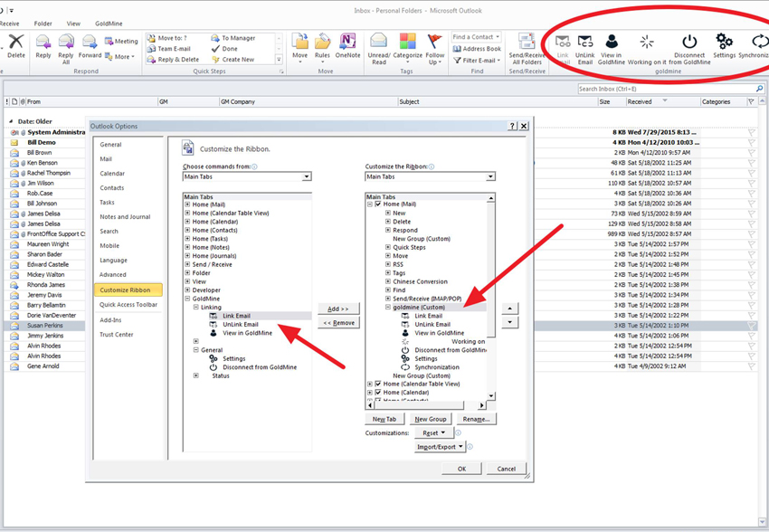Viewport: 769px width, 532px height.
Task: Collapse the Linking group under GoldMine
Action: coord(195,308)
